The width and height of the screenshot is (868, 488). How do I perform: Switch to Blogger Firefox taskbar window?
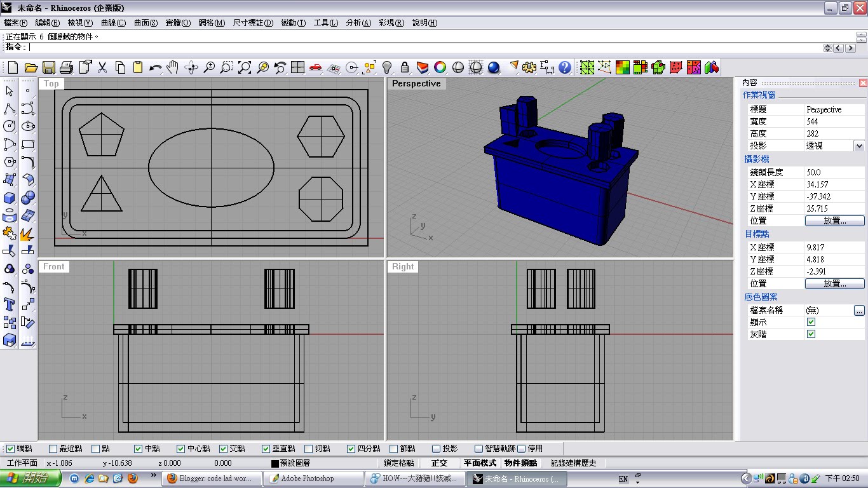(x=212, y=478)
